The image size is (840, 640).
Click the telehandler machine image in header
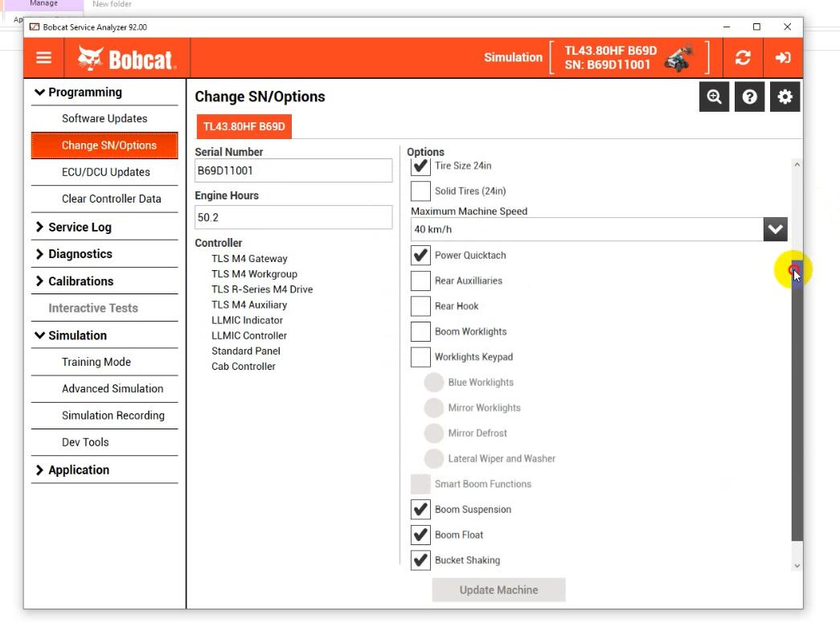click(678, 58)
